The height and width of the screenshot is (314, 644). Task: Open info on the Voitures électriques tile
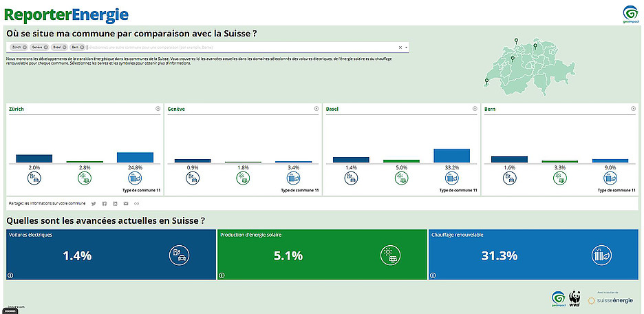coord(10,275)
